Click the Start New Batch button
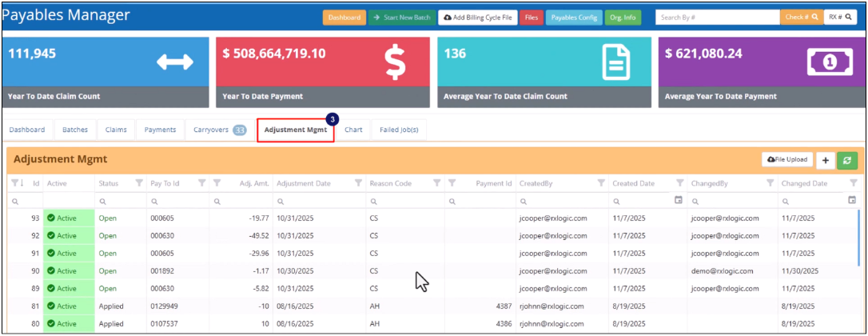 402,17
